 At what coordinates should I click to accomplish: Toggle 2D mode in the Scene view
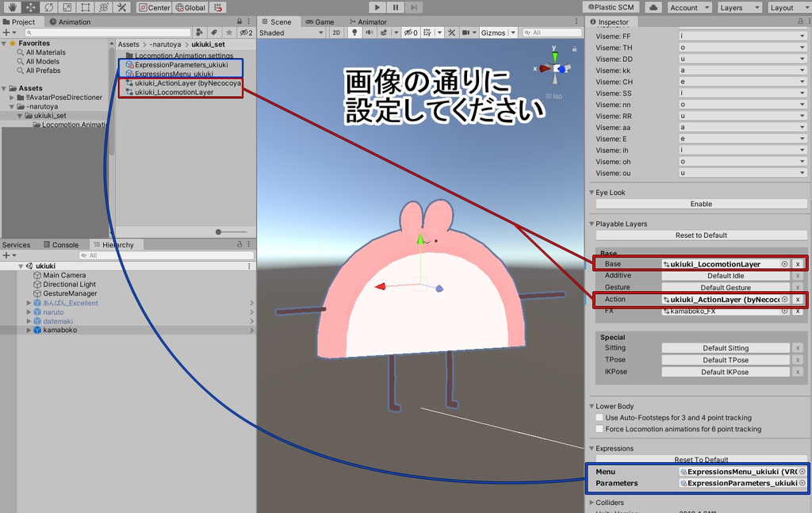click(x=336, y=33)
